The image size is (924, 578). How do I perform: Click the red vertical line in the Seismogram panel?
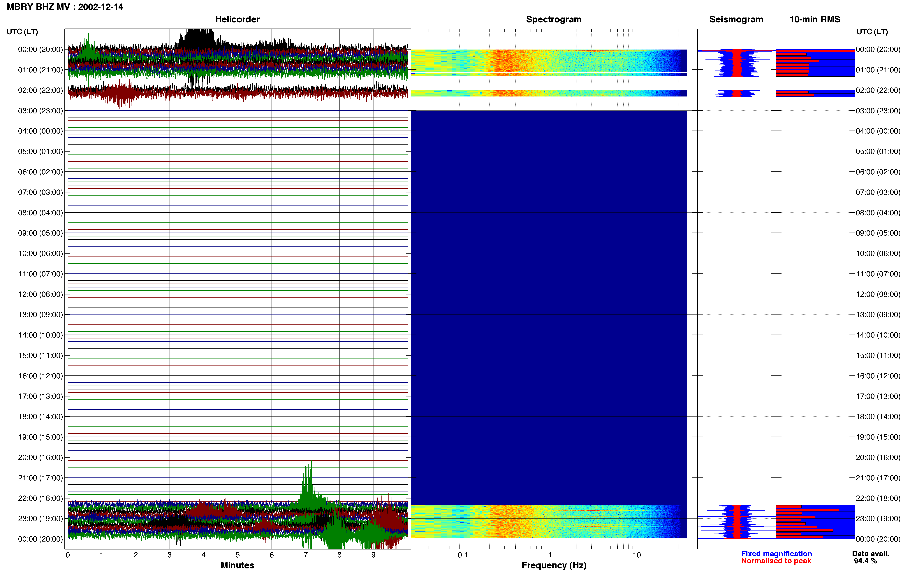point(737,308)
